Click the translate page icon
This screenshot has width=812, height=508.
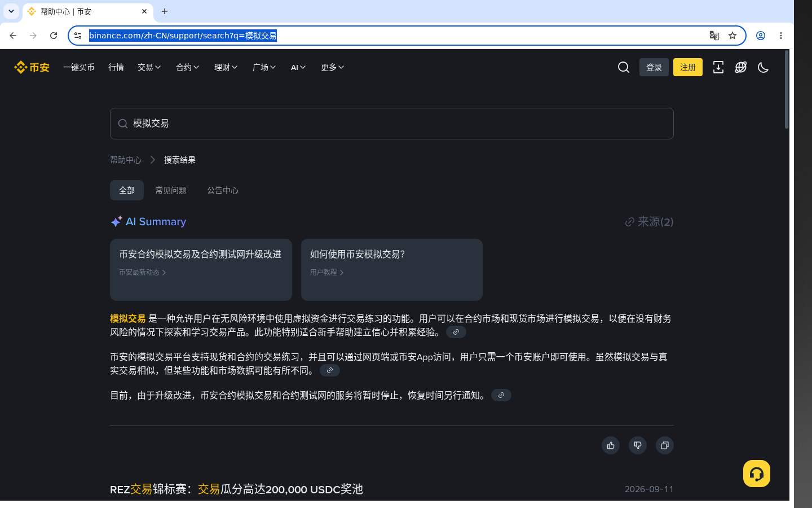coord(714,36)
